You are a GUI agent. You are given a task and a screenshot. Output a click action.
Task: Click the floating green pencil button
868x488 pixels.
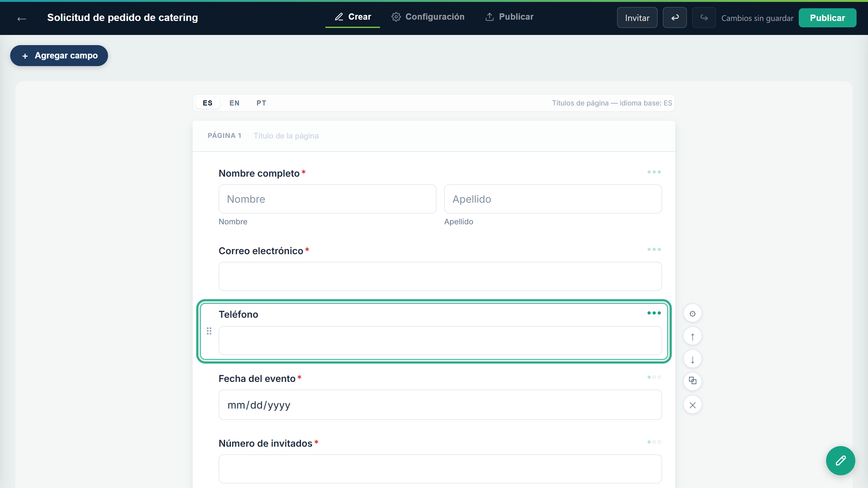(840, 461)
